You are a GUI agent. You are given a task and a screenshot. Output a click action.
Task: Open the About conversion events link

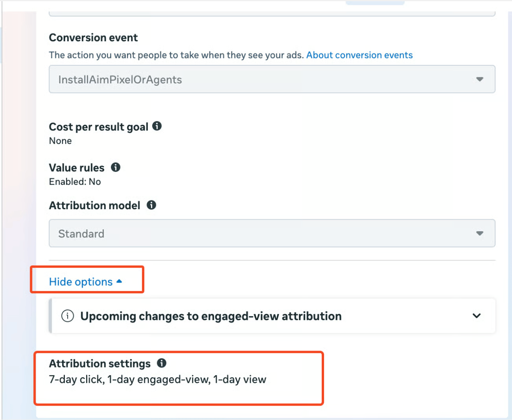[x=359, y=55]
